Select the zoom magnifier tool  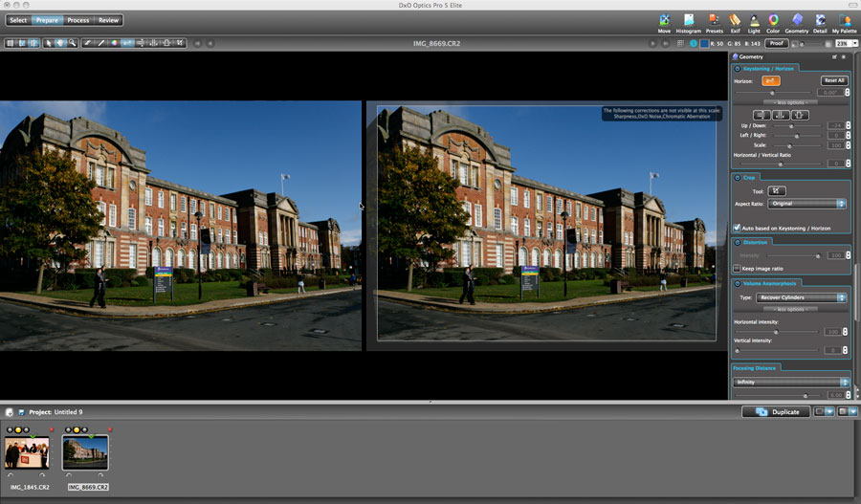click(x=72, y=43)
